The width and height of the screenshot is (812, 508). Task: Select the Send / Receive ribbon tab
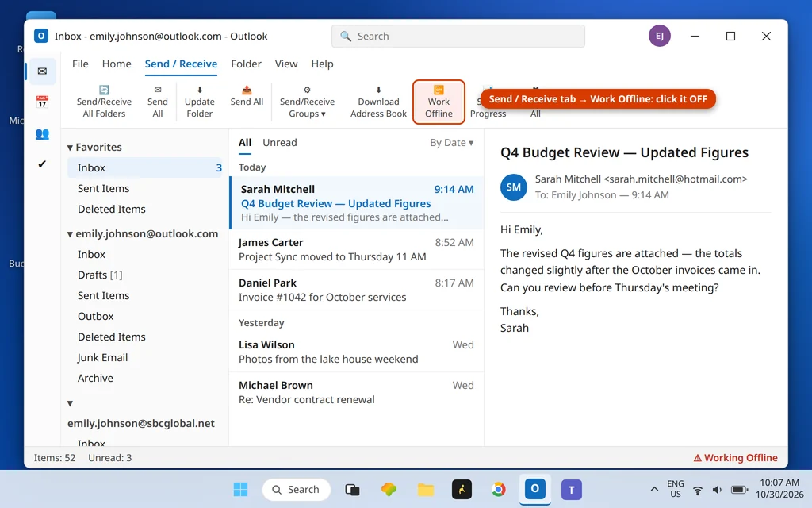(181, 63)
